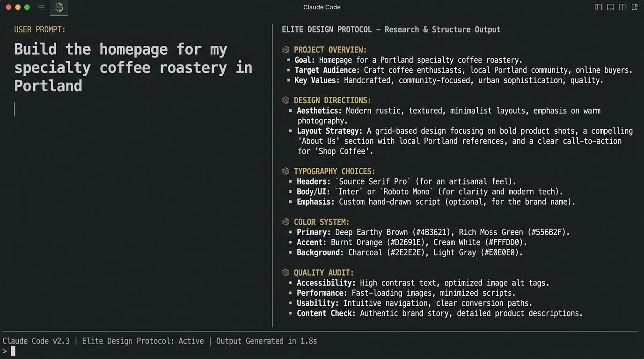Viewport: 644px width, 359px height.
Task: Click the text cursor below the user prompt
Action: pyautogui.click(x=15, y=109)
